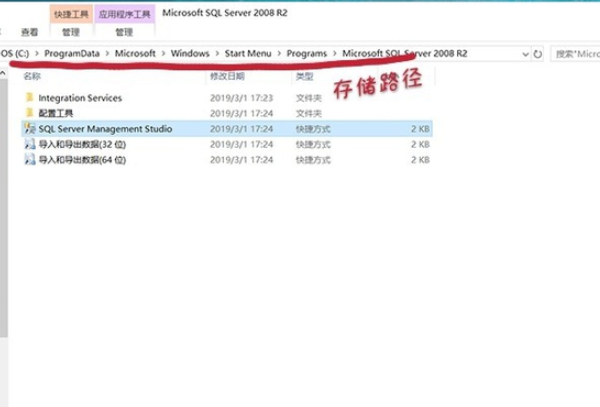Expand the chevron after ProgramData

(107, 54)
